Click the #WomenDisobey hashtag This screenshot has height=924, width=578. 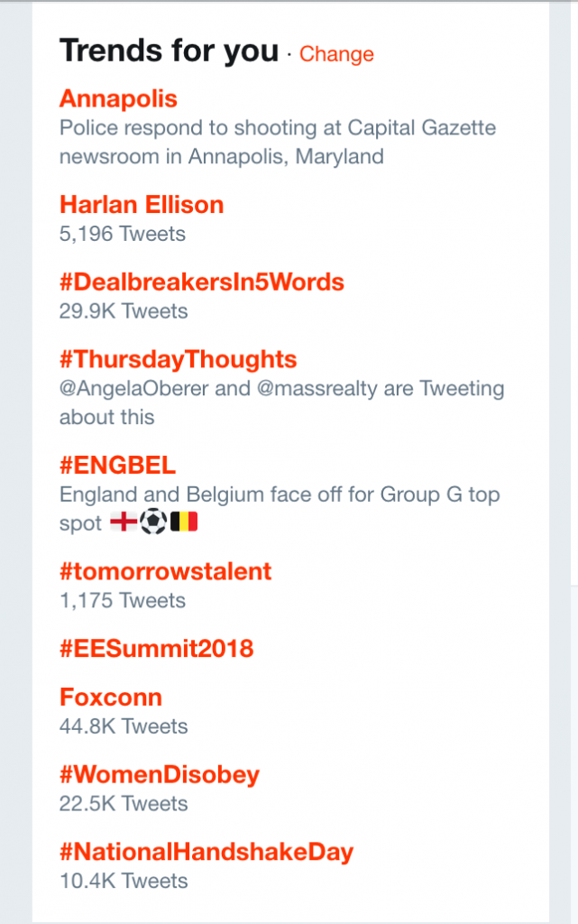pyautogui.click(x=160, y=775)
